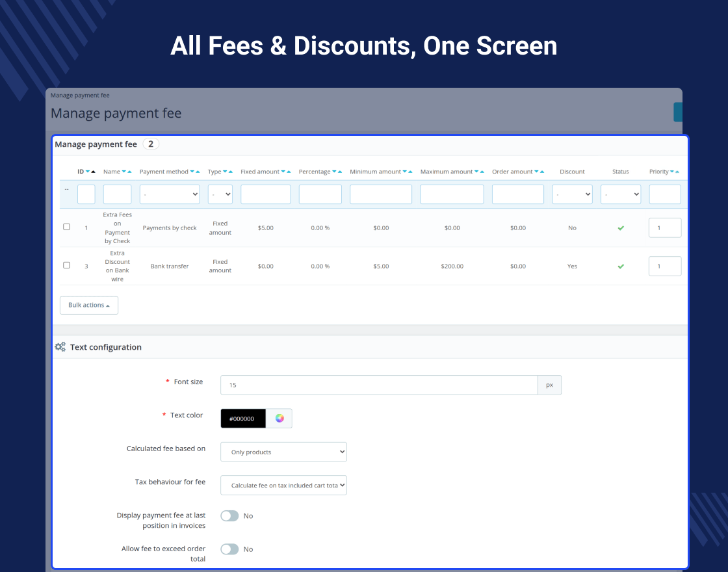Open Type filter dropdown
This screenshot has height=572, width=728.
220,194
